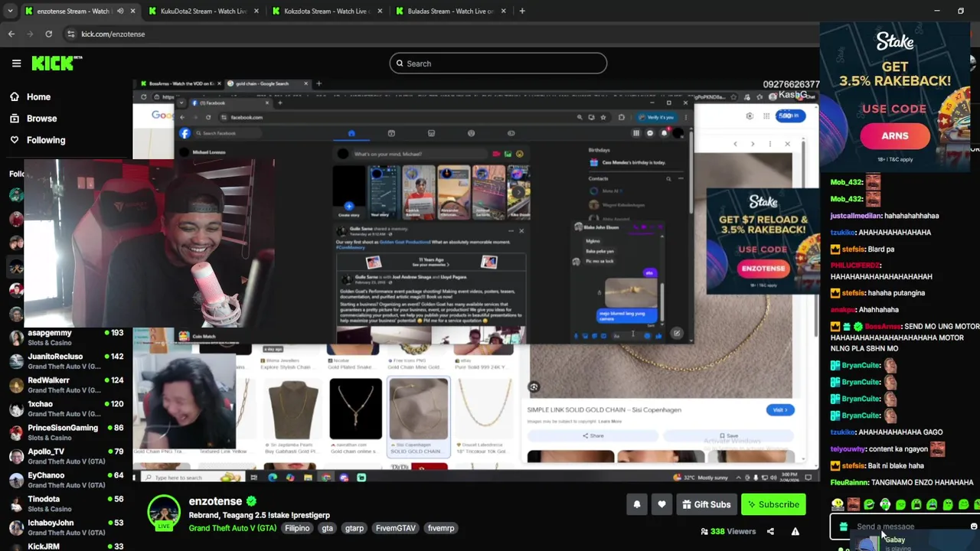
Task: Click the Home sidebar icon
Action: pyautogui.click(x=15, y=97)
